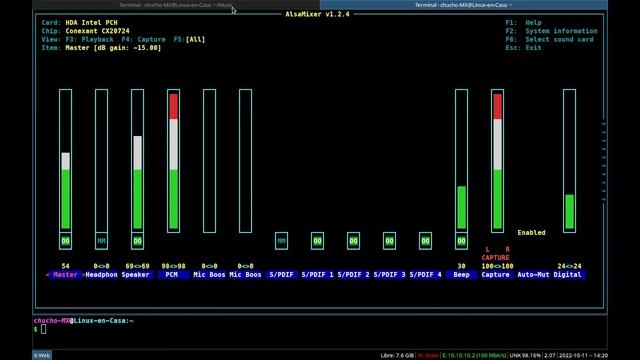Screen dimensions: 640x360
Task: Toggle the S/PDIF 2 mute box
Action: (x=353, y=241)
